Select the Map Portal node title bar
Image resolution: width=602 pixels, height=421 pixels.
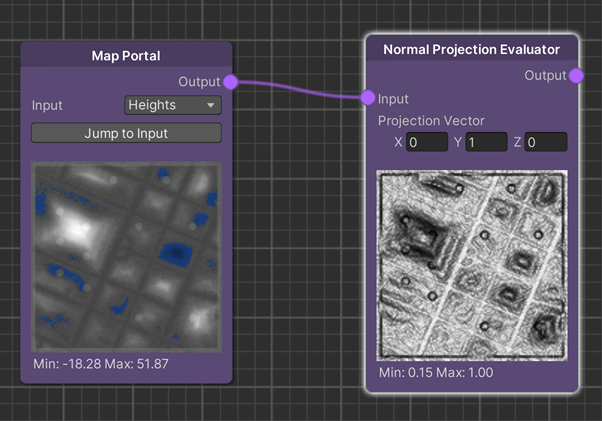[126, 55]
